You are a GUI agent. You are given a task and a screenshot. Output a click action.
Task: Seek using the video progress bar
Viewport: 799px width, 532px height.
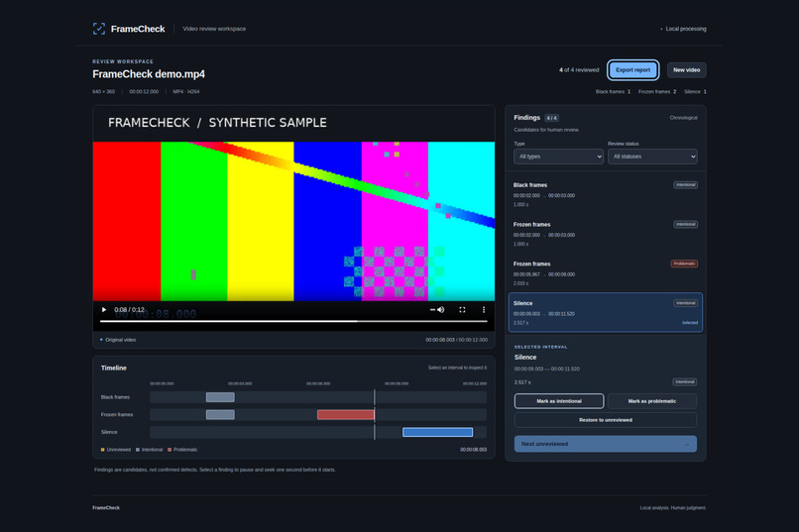point(293,321)
